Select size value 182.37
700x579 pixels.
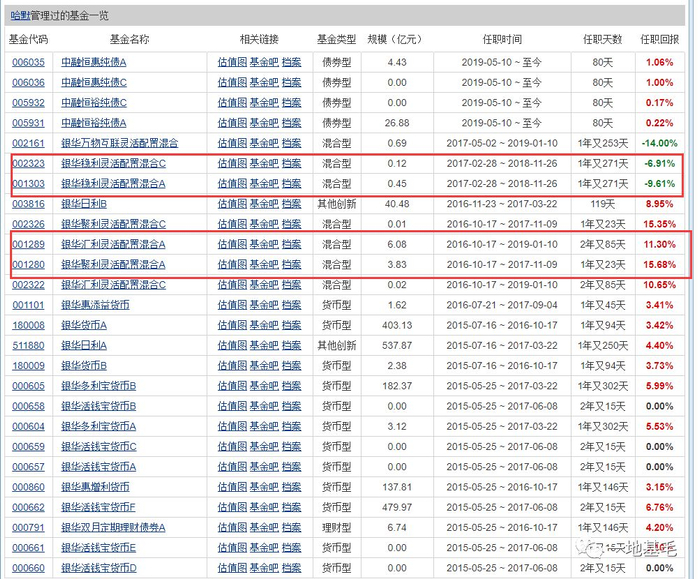pos(397,386)
